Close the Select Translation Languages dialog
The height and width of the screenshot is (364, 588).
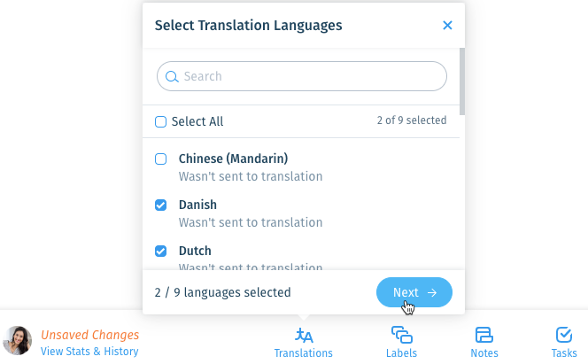click(x=447, y=25)
